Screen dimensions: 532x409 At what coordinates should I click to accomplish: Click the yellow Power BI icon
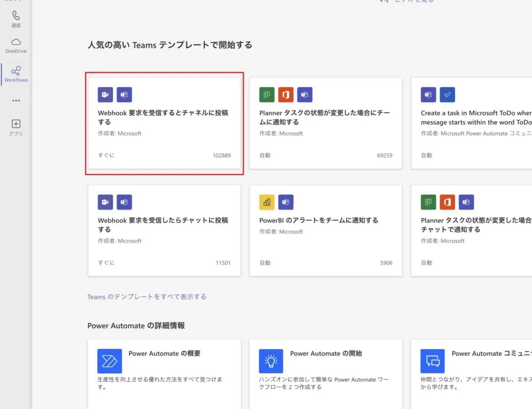pos(267,202)
